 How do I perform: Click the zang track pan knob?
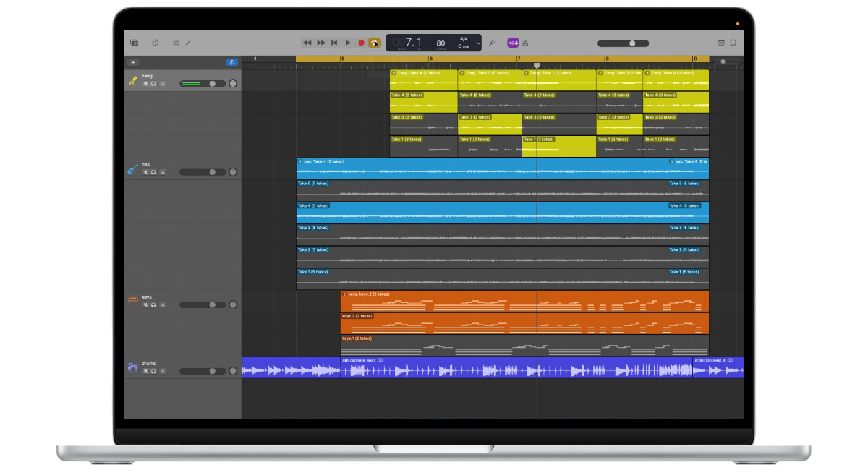[233, 84]
